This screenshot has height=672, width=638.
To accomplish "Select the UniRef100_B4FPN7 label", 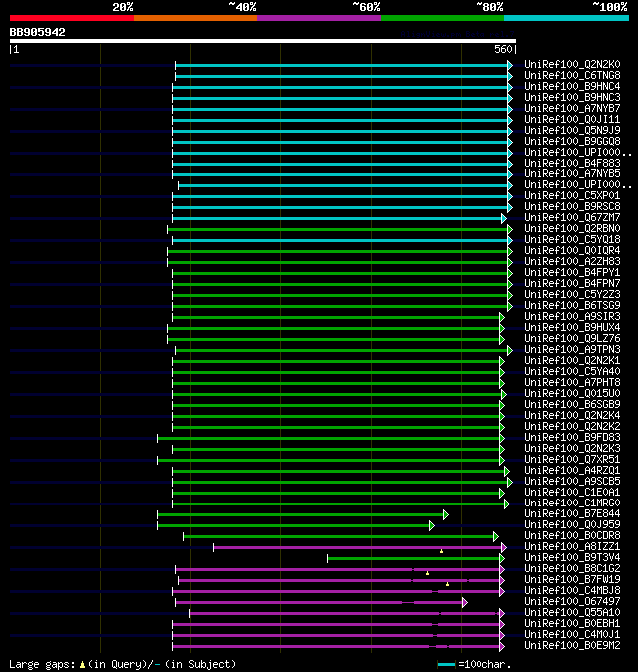I will pos(572,284).
